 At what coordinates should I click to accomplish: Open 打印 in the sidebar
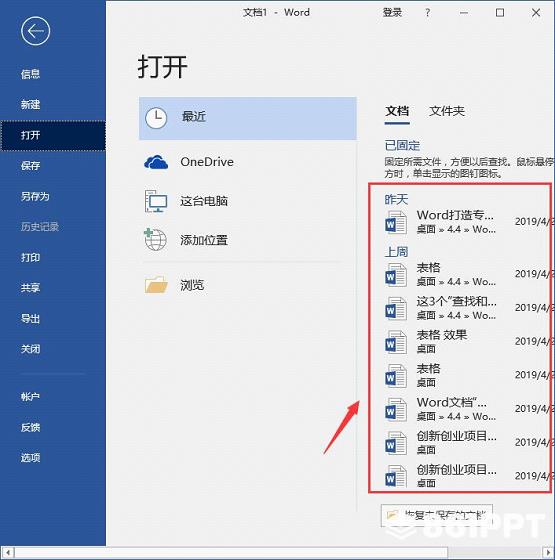pos(30,258)
